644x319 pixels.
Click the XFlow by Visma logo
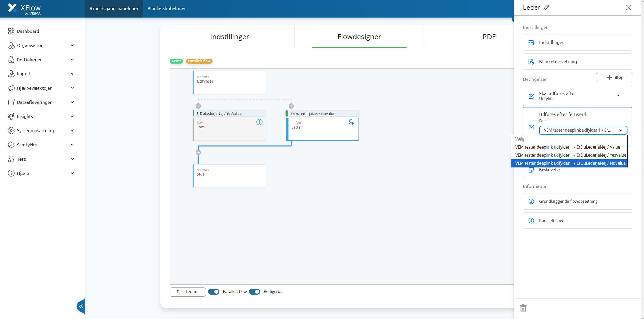click(24, 9)
